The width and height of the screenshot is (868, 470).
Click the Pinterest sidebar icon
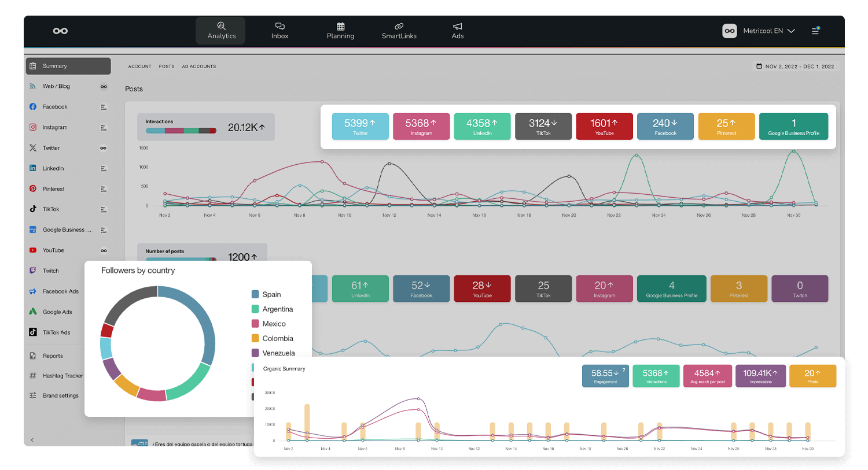click(x=33, y=189)
